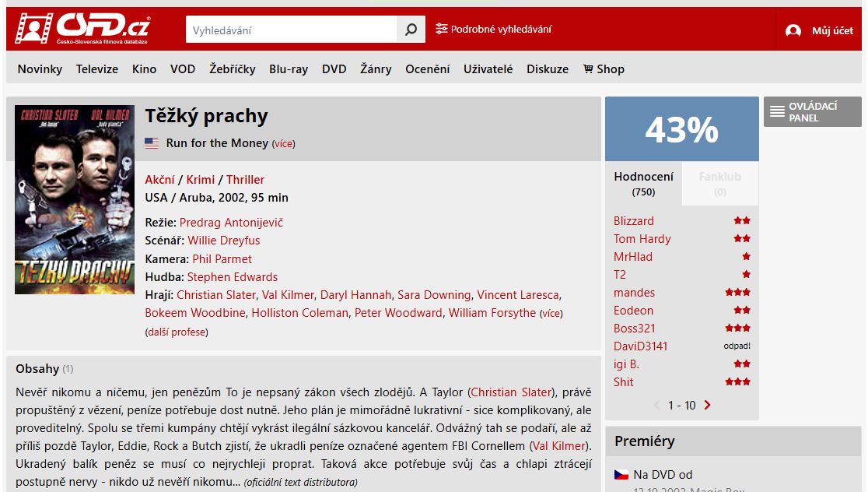Click the ČSFD.cz logo

83,28
